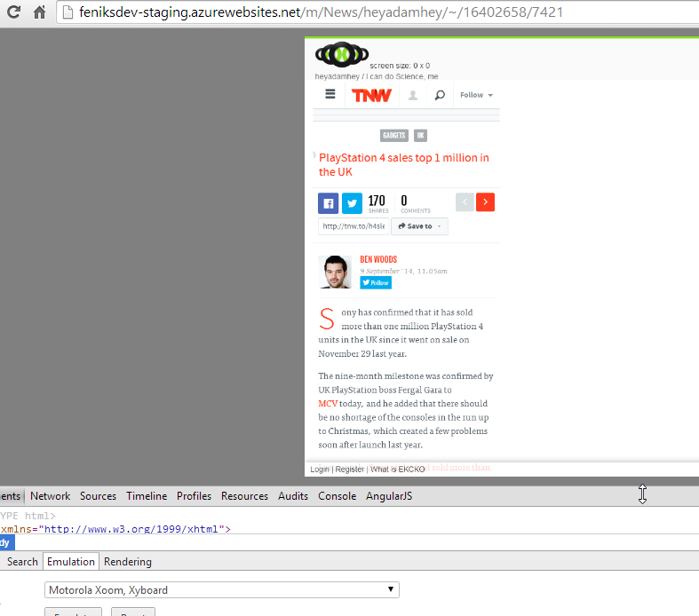Viewport: 699px width, 616px height.
Task: Select the Emulation drawer tab
Action: pos(71,562)
